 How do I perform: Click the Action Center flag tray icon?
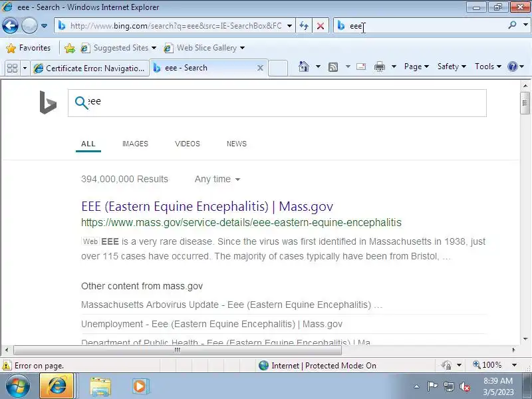(432, 386)
